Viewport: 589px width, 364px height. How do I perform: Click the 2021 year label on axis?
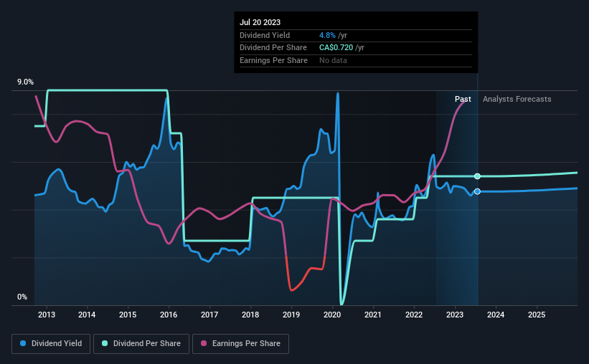click(373, 315)
